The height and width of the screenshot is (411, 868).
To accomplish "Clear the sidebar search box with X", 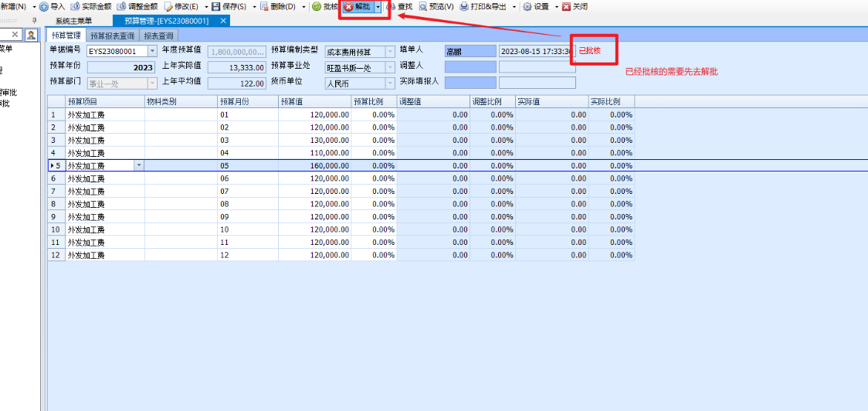I will point(15,34).
